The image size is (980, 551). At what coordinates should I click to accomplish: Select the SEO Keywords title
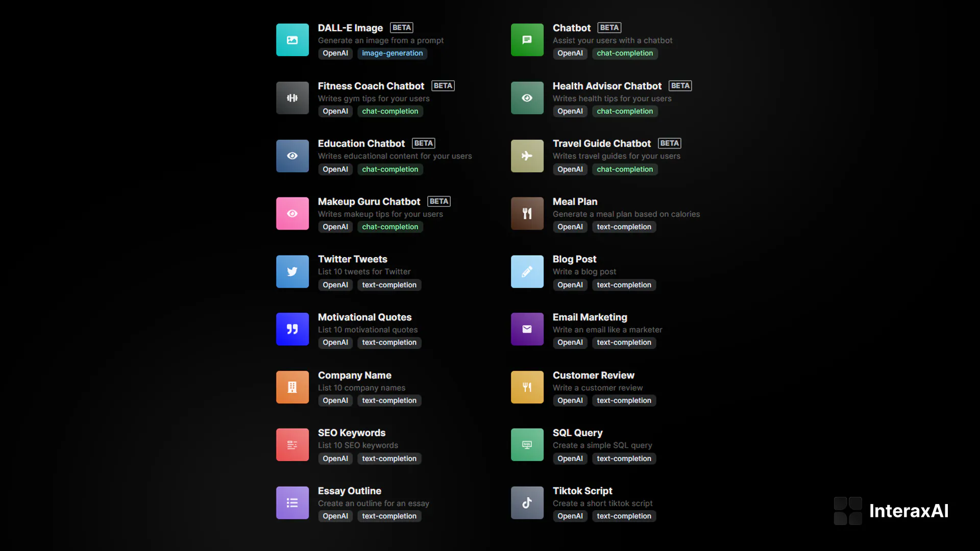click(352, 433)
